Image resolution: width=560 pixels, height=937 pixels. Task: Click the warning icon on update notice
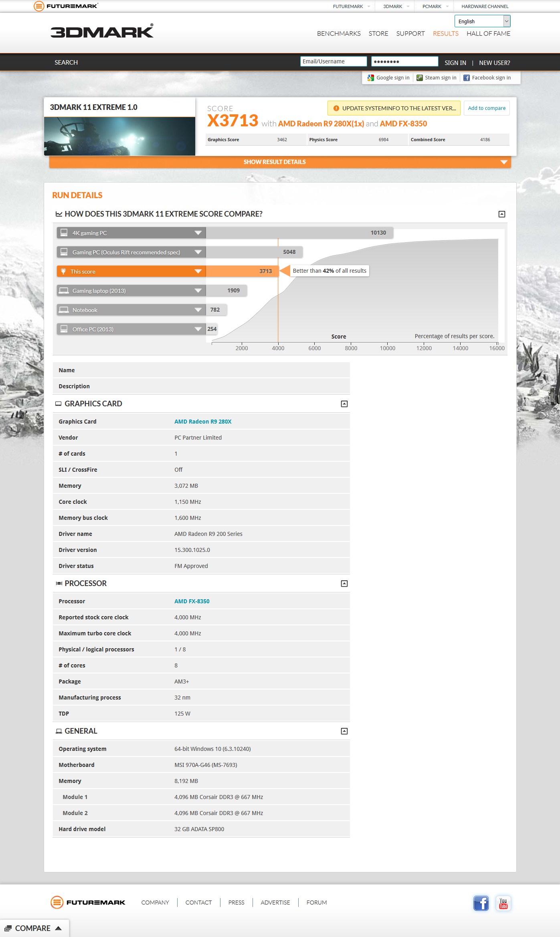[x=336, y=108]
